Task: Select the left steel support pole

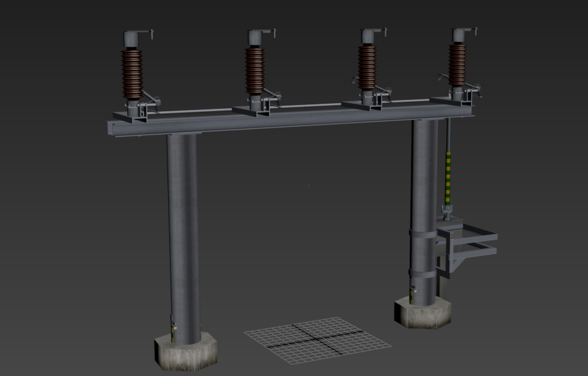Action: pos(183,233)
